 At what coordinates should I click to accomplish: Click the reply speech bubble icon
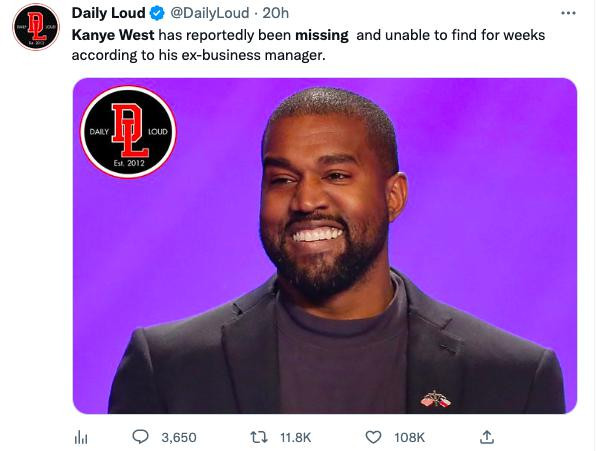pos(140,437)
